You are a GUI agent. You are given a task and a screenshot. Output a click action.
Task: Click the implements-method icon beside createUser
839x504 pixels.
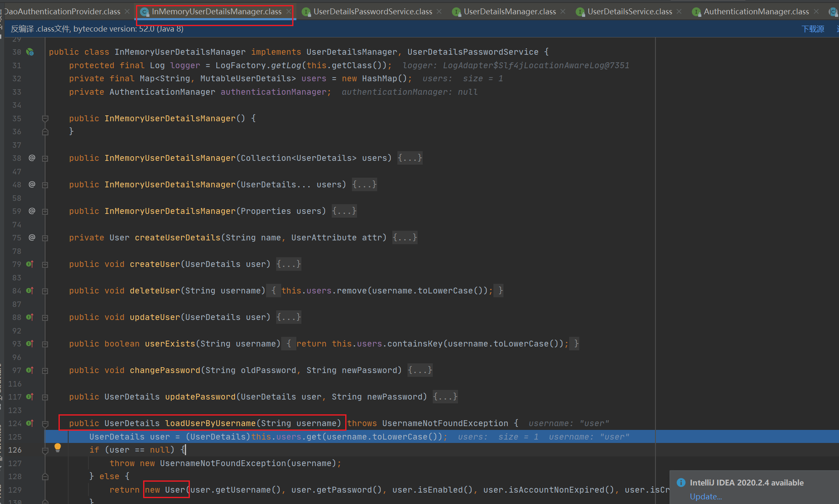[30, 264]
